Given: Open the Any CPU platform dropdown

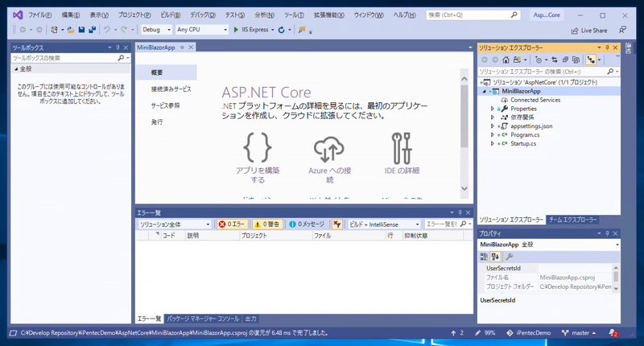Looking at the screenshot, I should click(x=202, y=30).
